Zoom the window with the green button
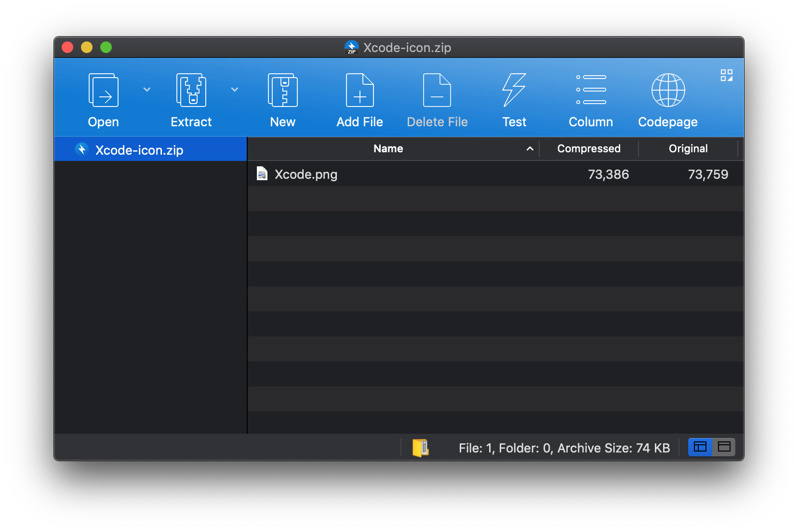The width and height of the screenshot is (798, 532). tap(106, 47)
